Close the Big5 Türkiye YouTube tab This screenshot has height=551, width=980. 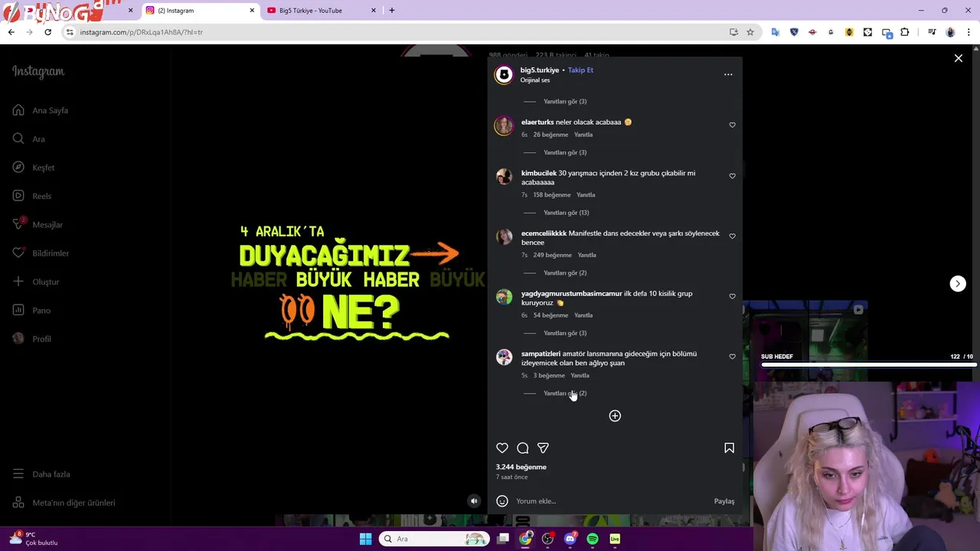coord(374,11)
